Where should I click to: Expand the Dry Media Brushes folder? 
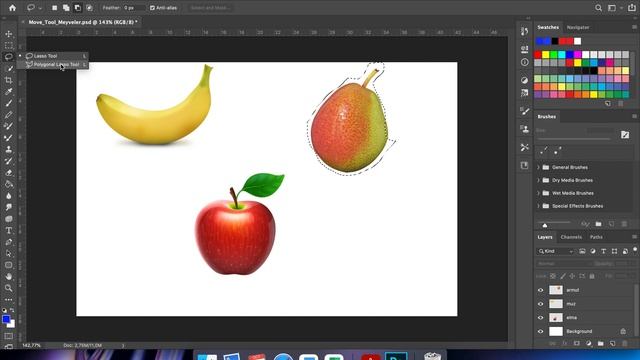click(538, 180)
